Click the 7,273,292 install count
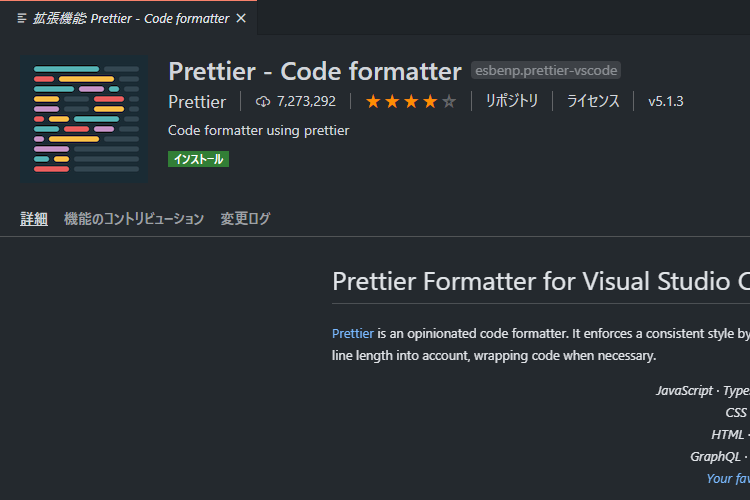The width and height of the screenshot is (750, 500). pos(306,101)
